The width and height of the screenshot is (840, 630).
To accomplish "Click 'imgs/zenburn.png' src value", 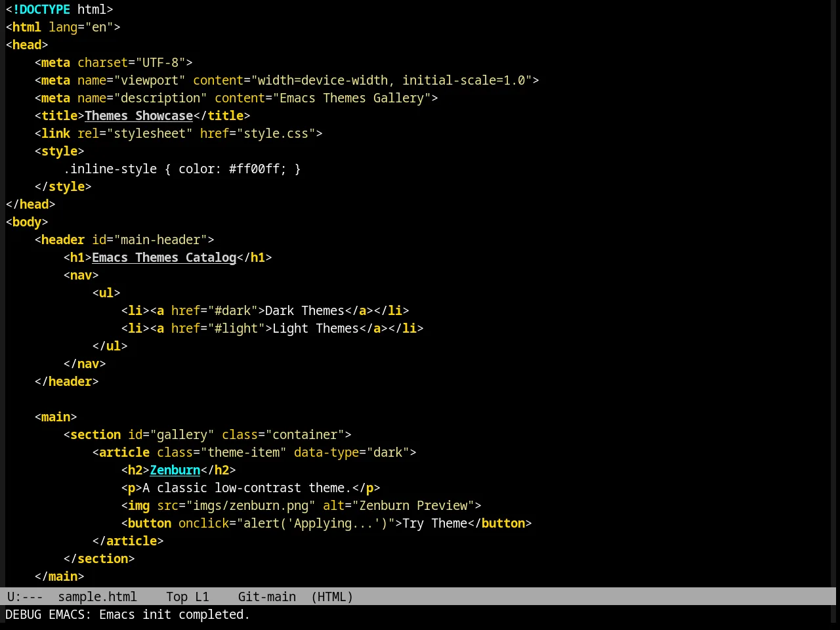I will click(x=251, y=505).
